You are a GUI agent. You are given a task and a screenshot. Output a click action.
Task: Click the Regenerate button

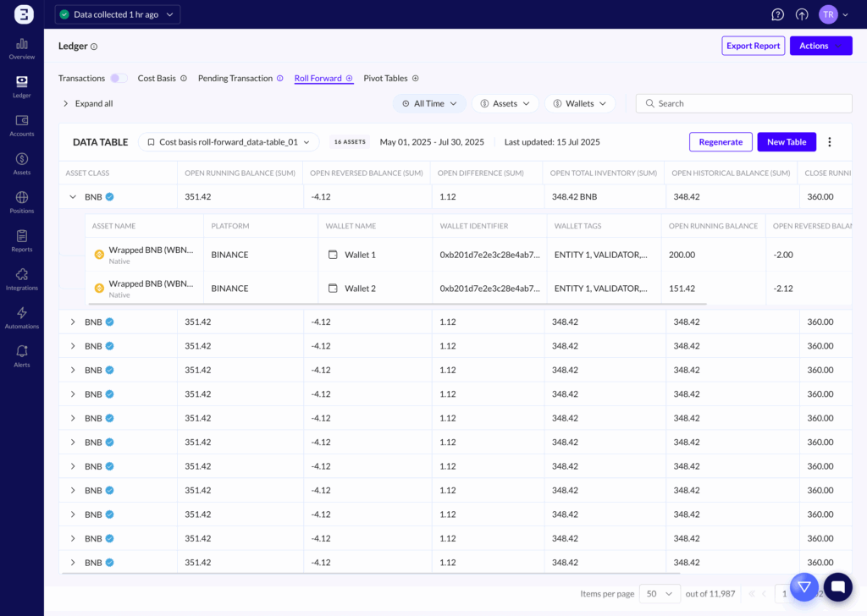pos(720,142)
